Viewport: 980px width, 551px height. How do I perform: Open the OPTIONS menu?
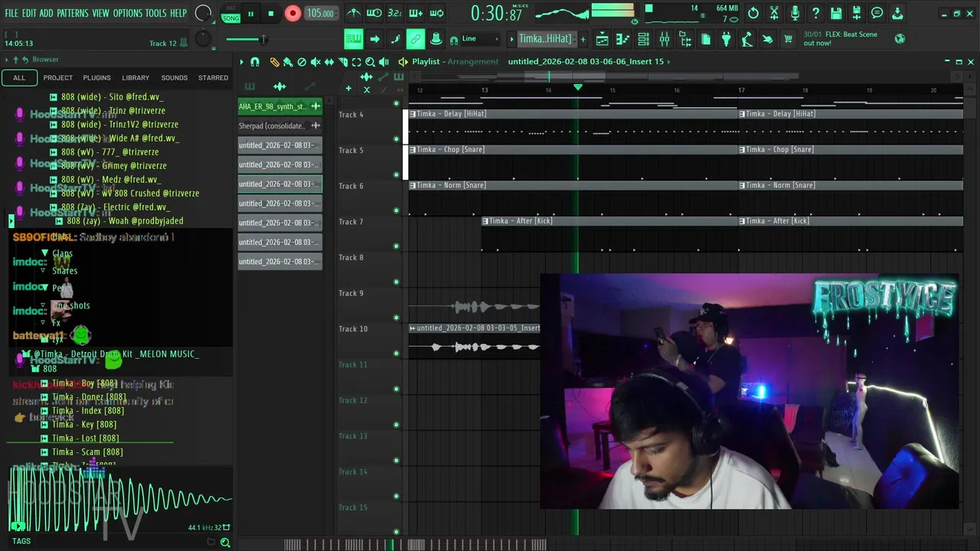[x=128, y=13]
